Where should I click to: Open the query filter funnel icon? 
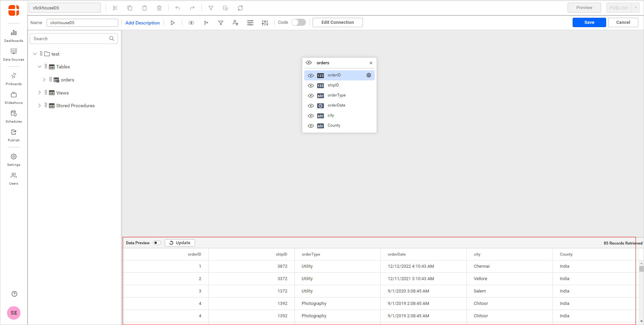pyautogui.click(x=221, y=23)
